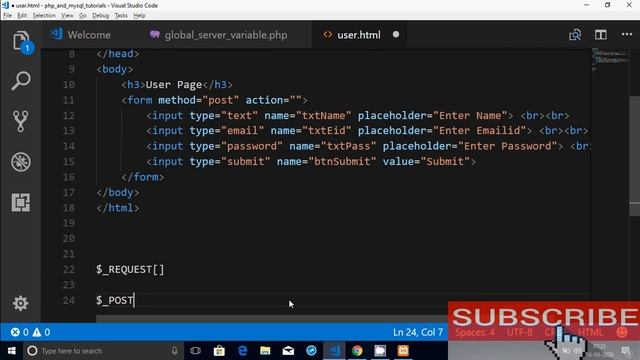The image size is (640, 360).
Task: Open the Debug menu
Action: tap(100, 16)
